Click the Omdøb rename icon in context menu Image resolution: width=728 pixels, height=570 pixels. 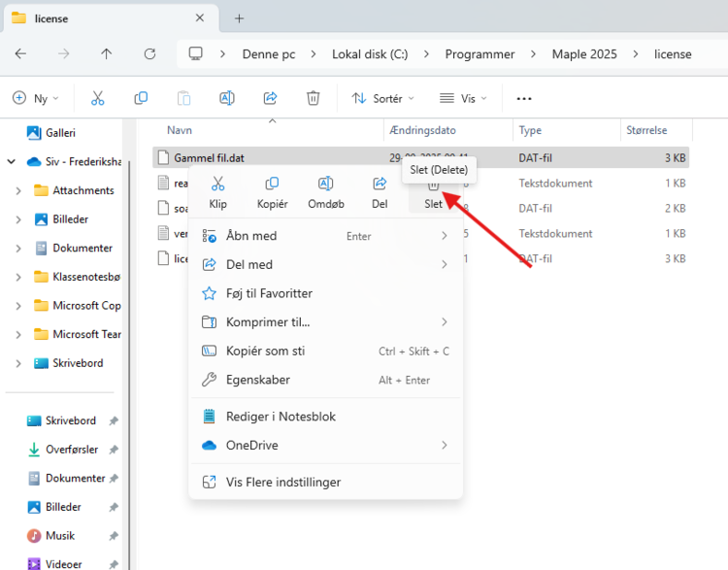tap(326, 184)
